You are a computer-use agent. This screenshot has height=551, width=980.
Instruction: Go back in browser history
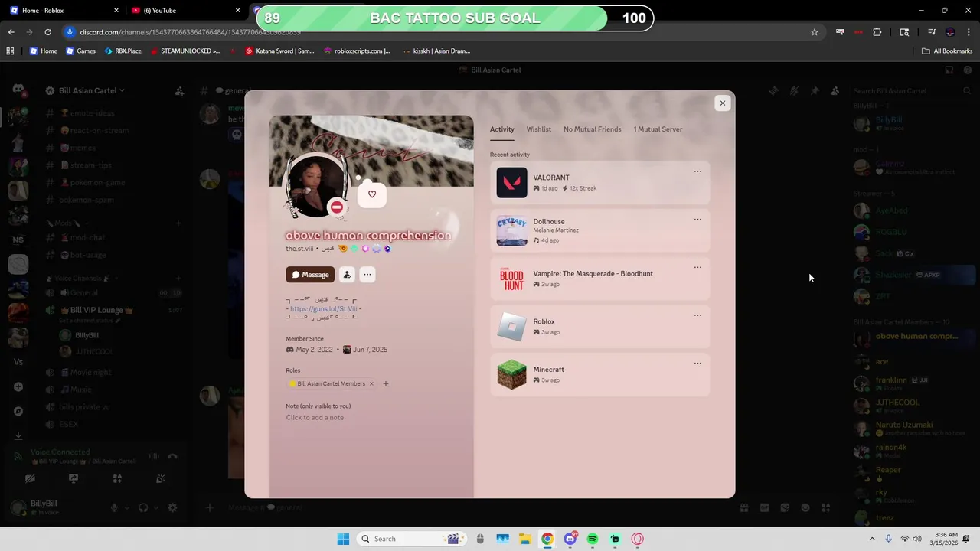11,32
